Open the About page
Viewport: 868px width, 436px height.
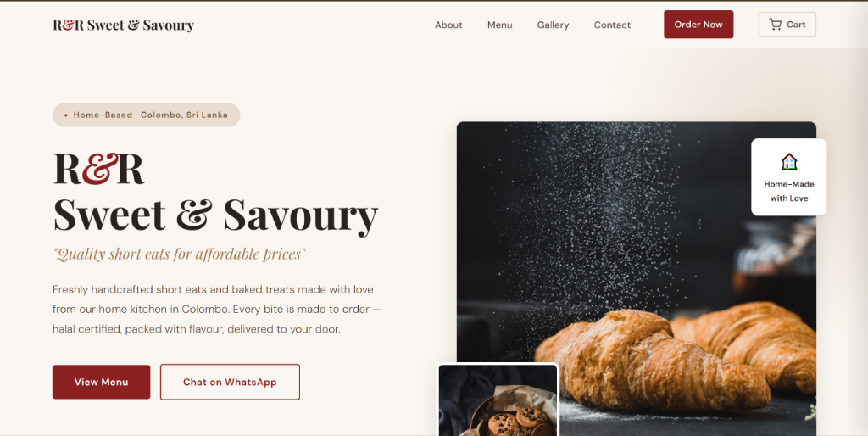(448, 25)
